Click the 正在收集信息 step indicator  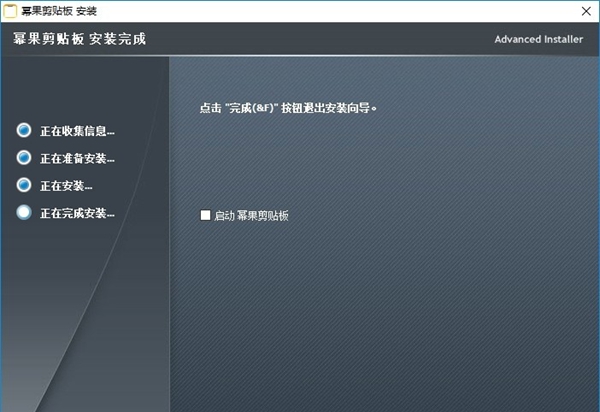coord(24,130)
